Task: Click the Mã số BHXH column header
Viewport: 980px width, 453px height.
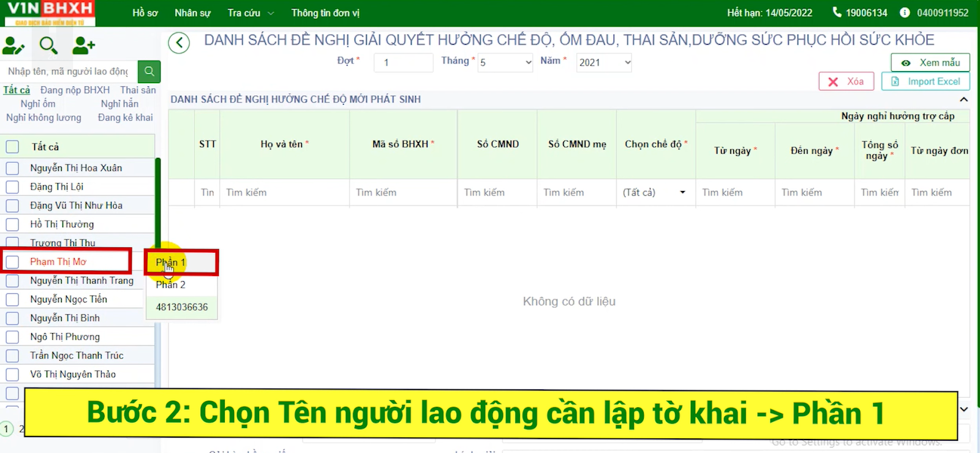Action: click(404, 144)
